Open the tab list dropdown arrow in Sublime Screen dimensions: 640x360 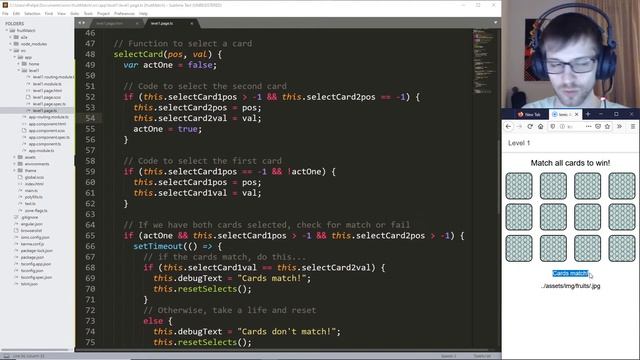click(x=496, y=23)
